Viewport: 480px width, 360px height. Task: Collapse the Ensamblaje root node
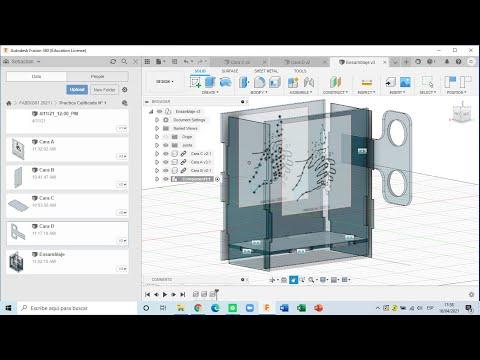pyautogui.click(x=151, y=111)
